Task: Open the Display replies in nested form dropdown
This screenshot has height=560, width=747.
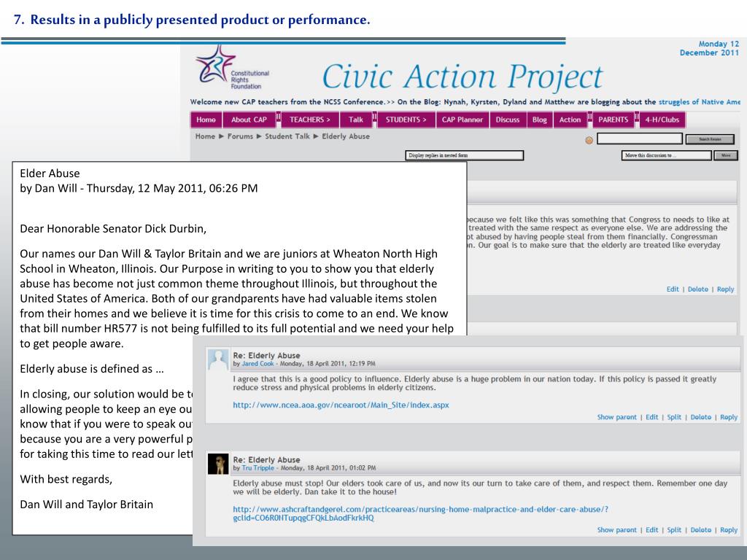Action: click(x=464, y=155)
